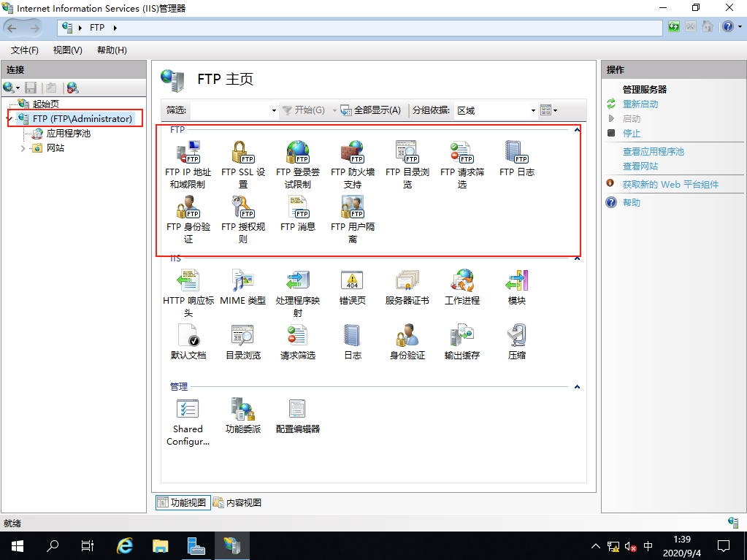Open FTP SSL 设置 feature
This screenshot has width=747, height=560.
[x=243, y=165]
